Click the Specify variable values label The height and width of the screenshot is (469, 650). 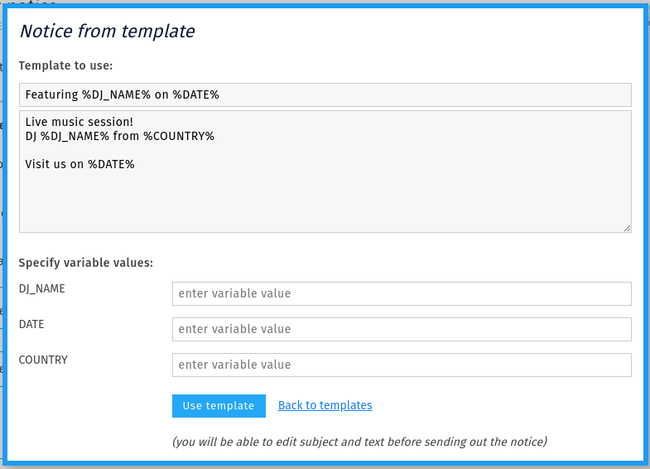coord(86,263)
